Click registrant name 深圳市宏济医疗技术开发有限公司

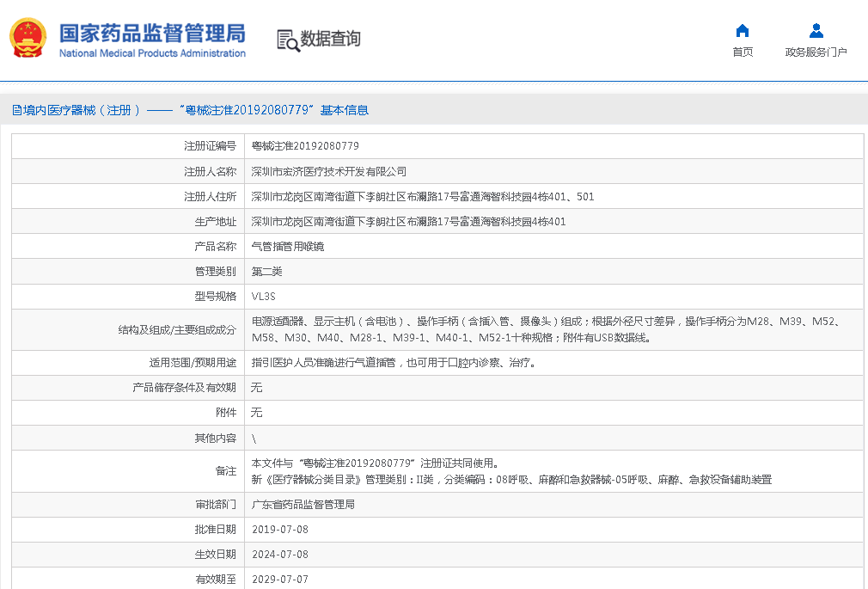328,171
